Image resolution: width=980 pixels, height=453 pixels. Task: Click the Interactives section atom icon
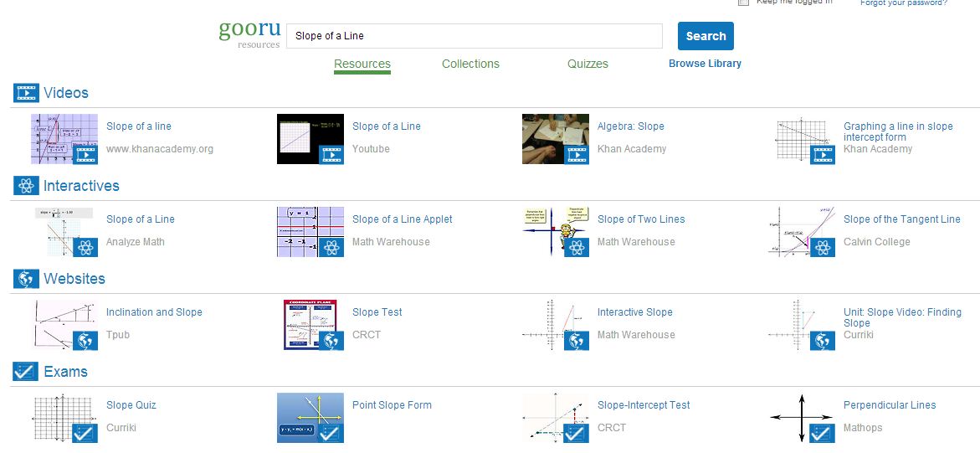point(26,186)
